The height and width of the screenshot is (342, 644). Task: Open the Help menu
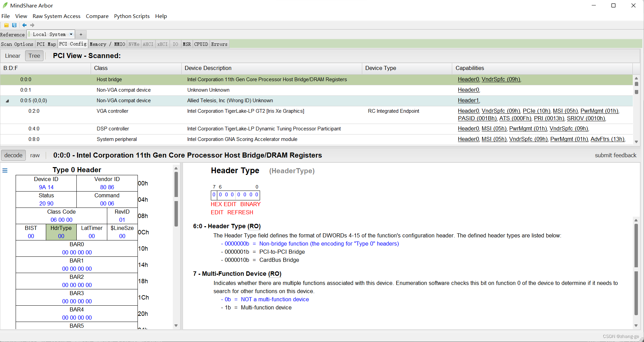point(161,16)
